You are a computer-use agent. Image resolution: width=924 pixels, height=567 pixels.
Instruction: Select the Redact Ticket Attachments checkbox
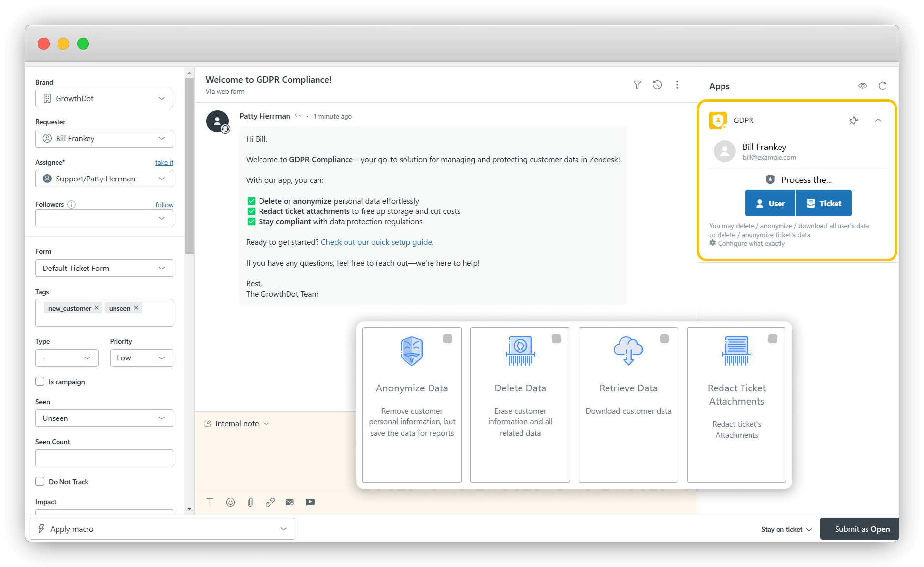pos(773,339)
